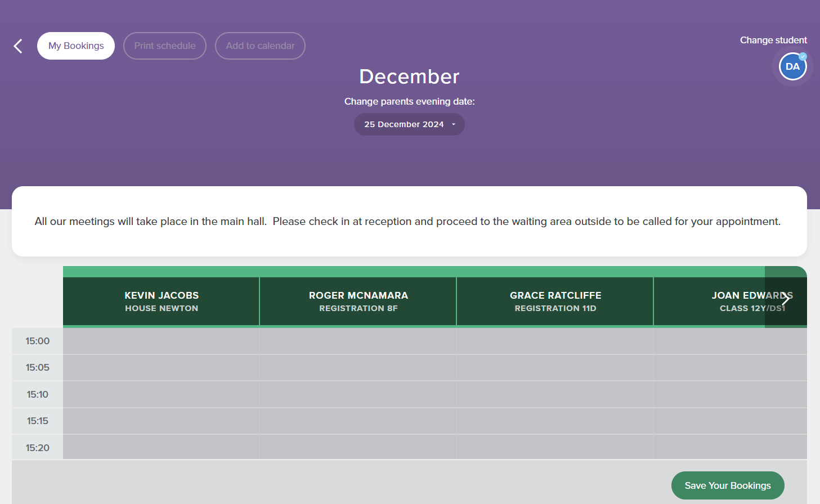Book the 15:10 slot with Grace Ratcliffe
This screenshot has width=820, height=504.
(x=555, y=394)
